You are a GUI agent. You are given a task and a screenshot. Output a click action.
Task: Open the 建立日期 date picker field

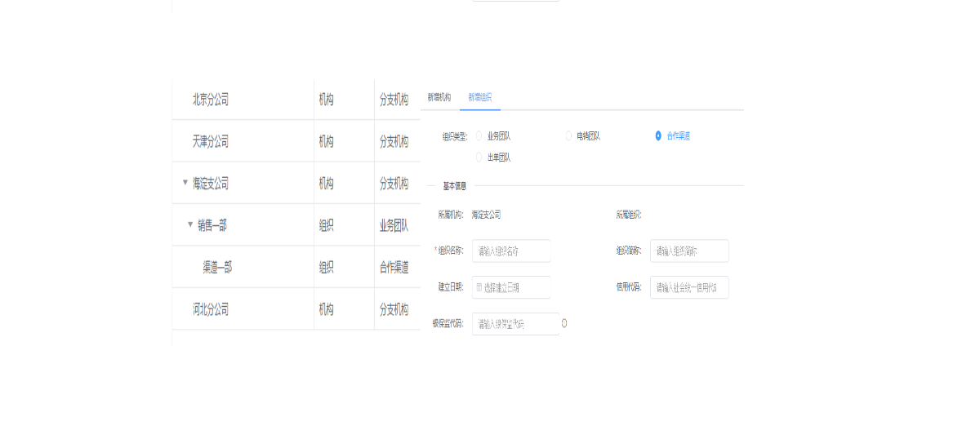pyautogui.click(x=511, y=287)
